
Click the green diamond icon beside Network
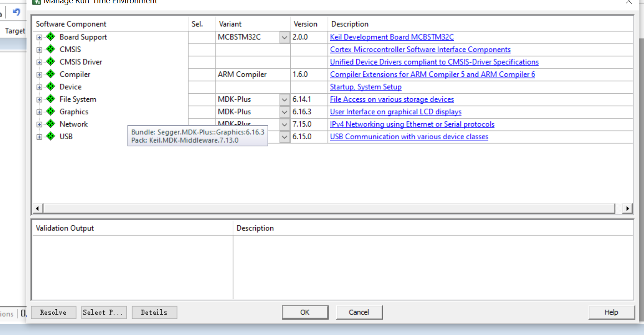tap(51, 124)
